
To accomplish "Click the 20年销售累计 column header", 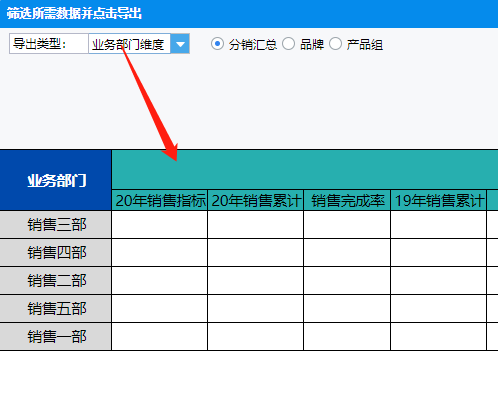I will [256, 201].
